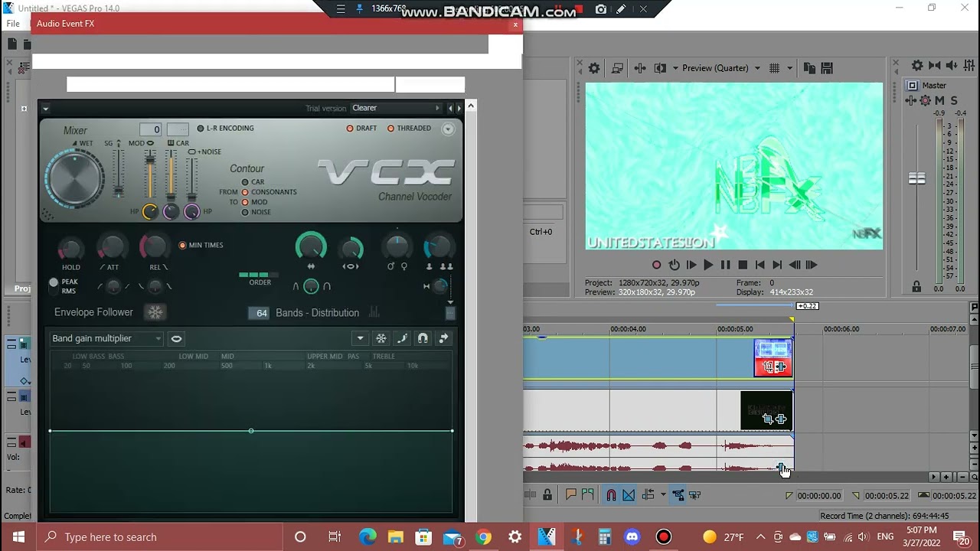This screenshot has height=551, width=980.
Task: Click the Master volume fader handle
Action: click(x=916, y=178)
